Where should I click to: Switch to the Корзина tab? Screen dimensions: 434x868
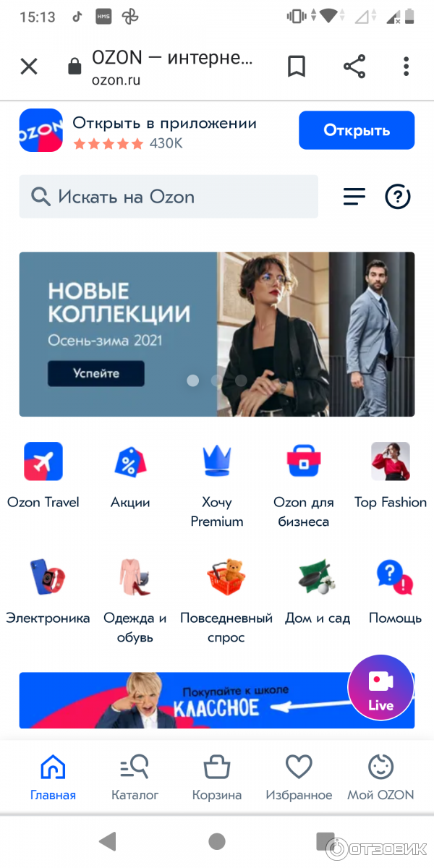coord(217,777)
